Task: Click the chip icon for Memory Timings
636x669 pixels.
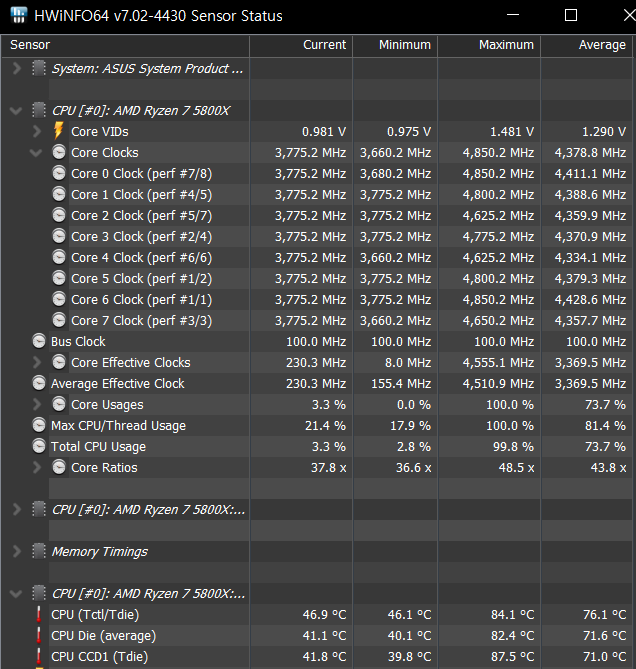Action: coord(39,551)
